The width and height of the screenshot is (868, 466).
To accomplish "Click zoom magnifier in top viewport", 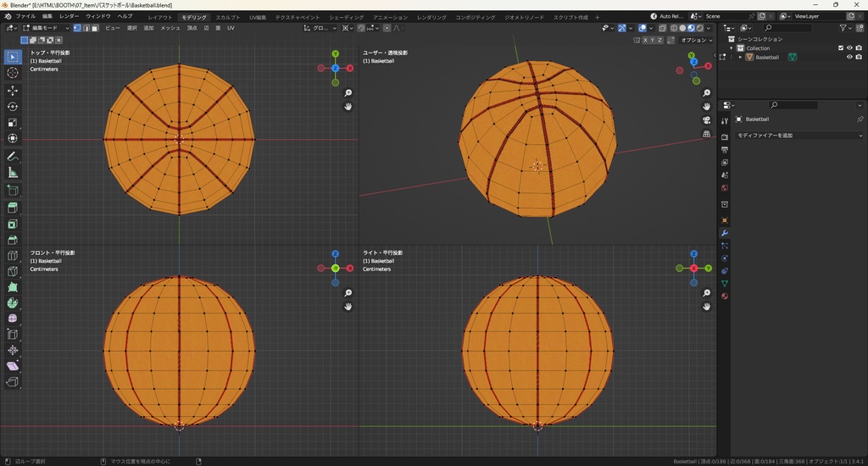I will (x=348, y=93).
